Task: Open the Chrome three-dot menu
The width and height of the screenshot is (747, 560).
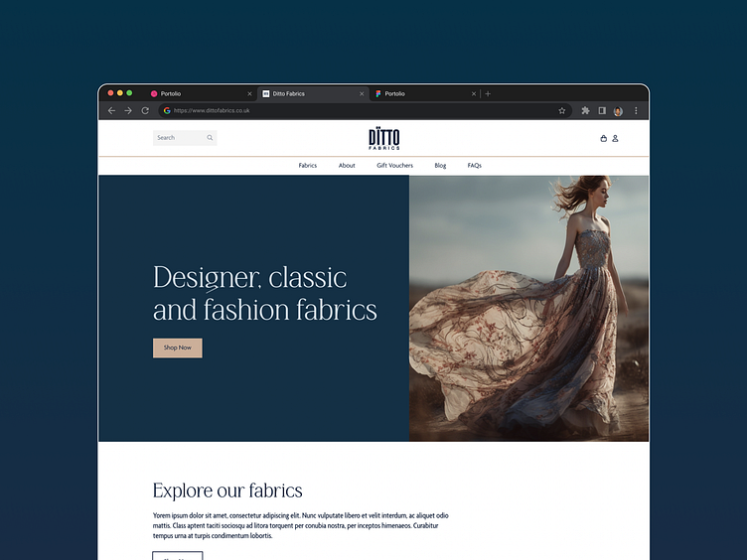Action: click(x=636, y=110)
